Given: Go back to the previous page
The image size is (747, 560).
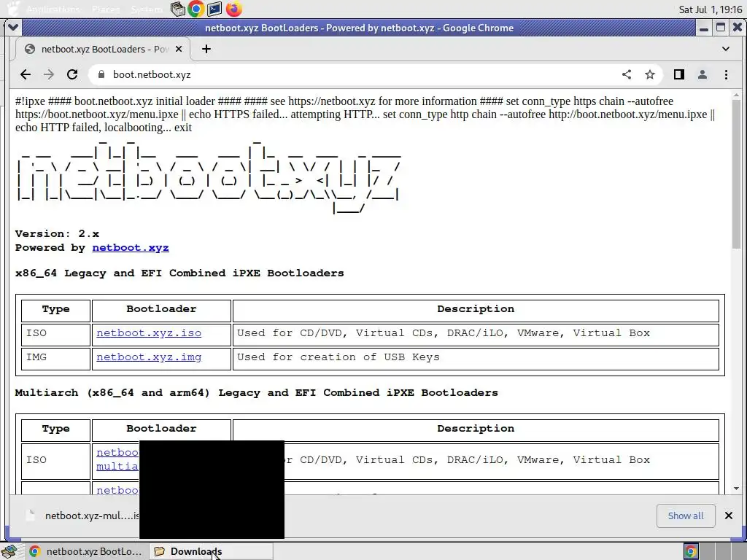Looking at the screenshot, I should 26,74.
